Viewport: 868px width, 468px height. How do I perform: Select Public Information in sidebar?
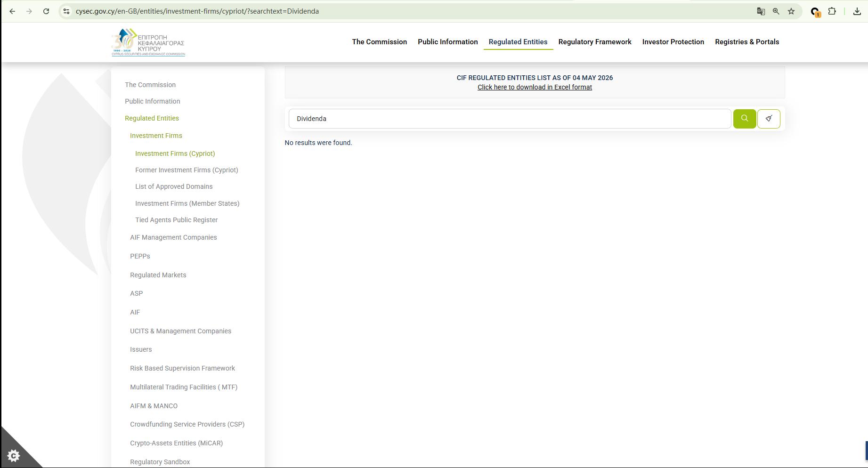point(153,101)
